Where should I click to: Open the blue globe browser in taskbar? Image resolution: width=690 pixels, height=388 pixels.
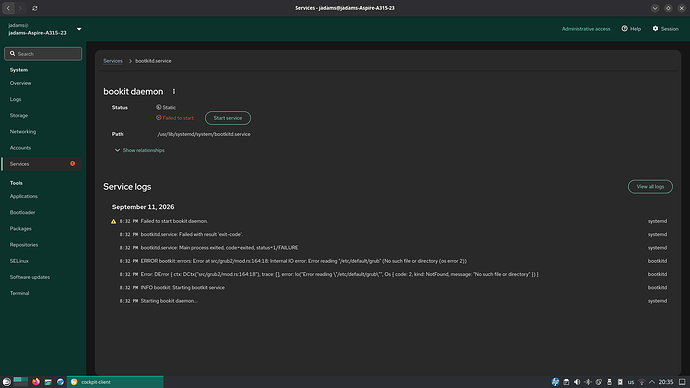60,382
